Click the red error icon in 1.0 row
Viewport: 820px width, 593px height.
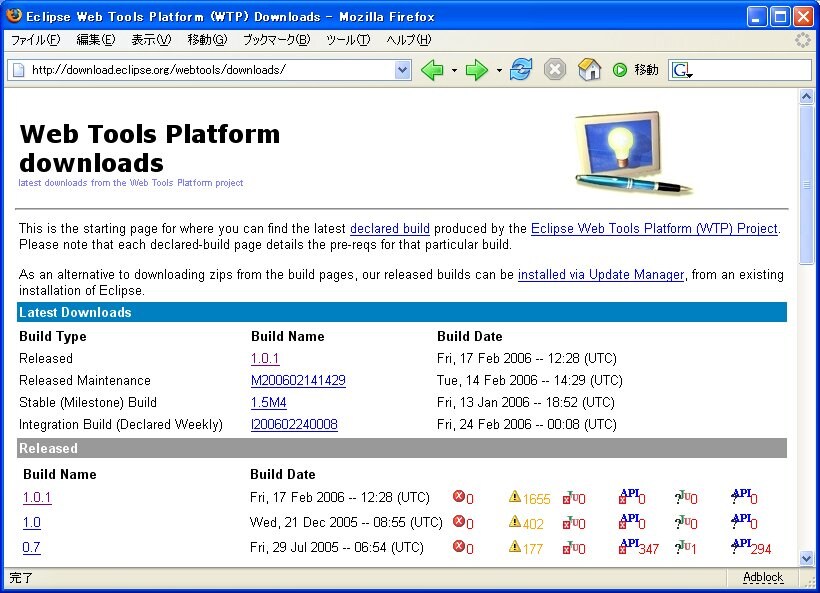click(x=459, y=521)
